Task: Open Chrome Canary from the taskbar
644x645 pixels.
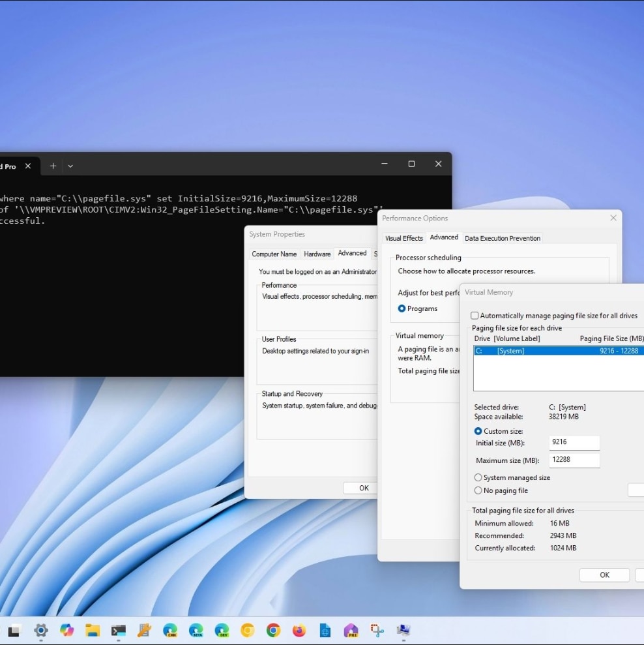Action: click(x=247, y=631)
